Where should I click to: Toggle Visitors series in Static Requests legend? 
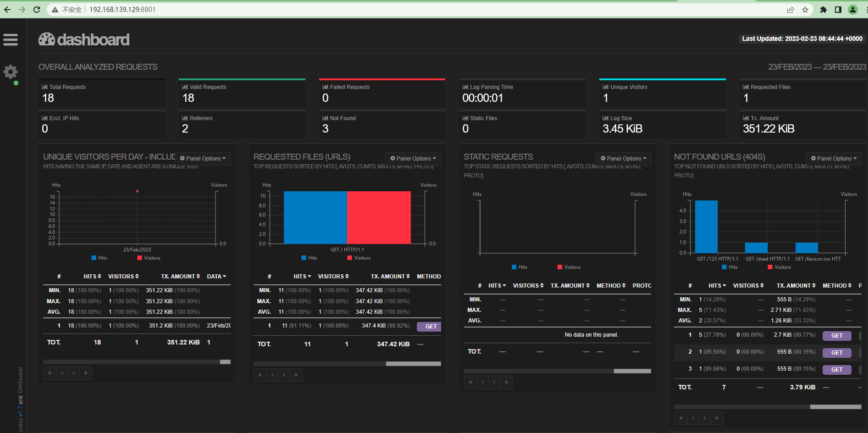(569, 267)
